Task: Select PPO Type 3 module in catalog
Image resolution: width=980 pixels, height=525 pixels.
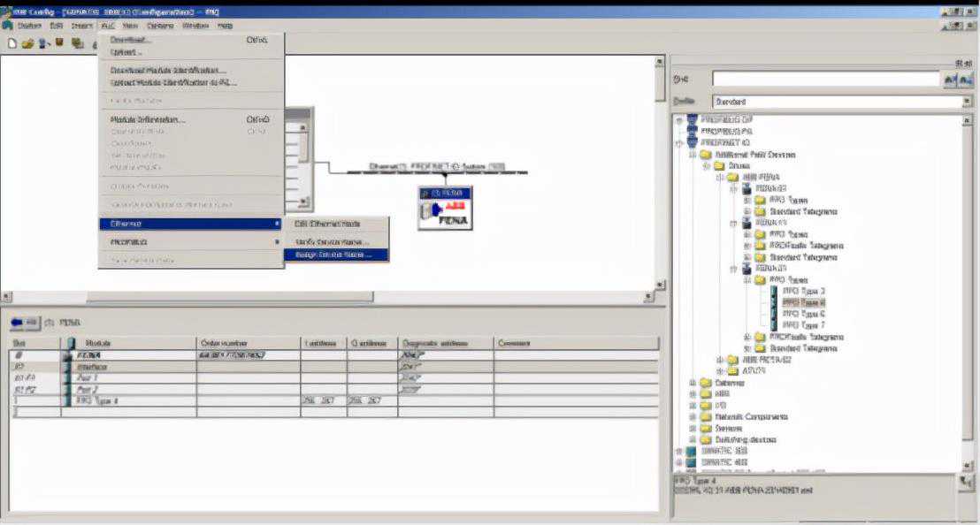Action: pyautogui.click(x=803, y=291)
